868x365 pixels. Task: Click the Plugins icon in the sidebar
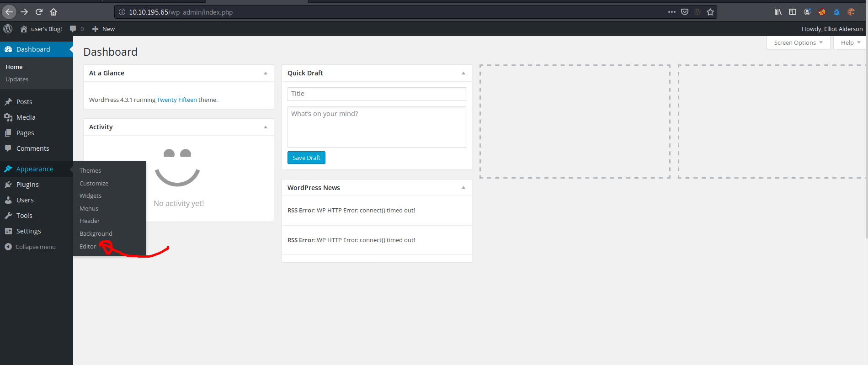[8, 185]
